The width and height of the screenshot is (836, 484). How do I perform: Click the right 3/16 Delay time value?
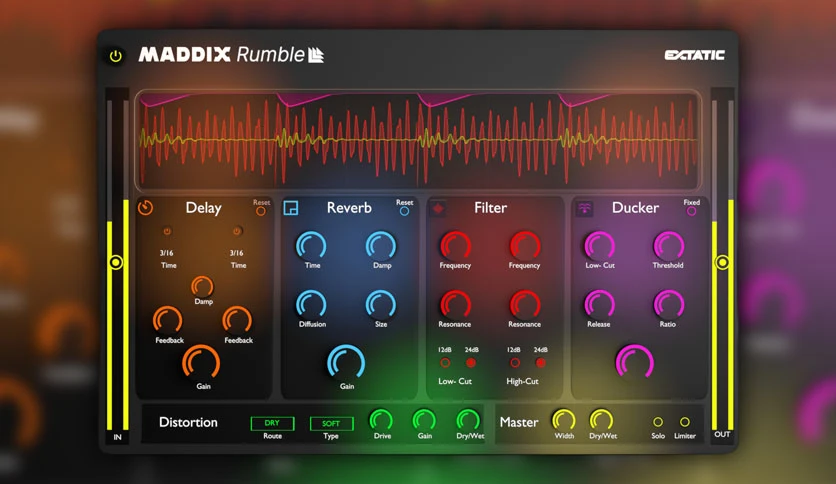(237, 253)
